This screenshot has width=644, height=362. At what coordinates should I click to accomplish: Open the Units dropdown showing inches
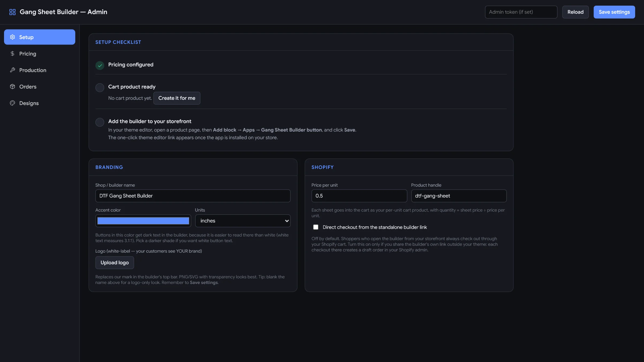243,221
